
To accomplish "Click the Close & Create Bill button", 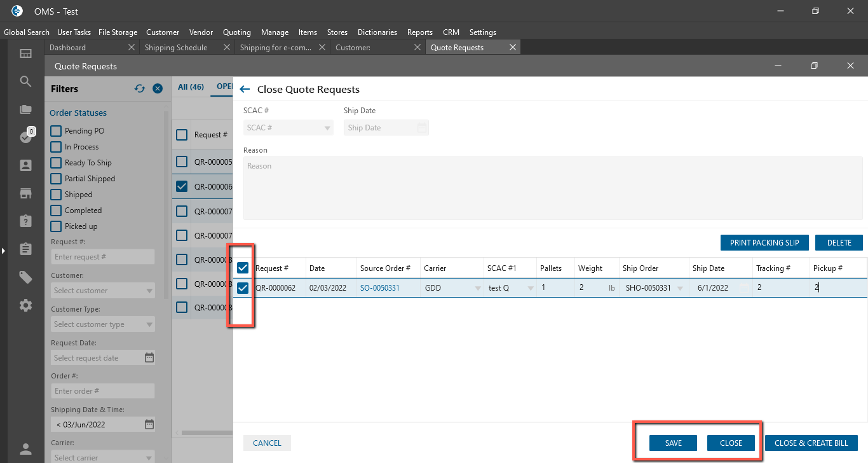I will tap(811, 443).
